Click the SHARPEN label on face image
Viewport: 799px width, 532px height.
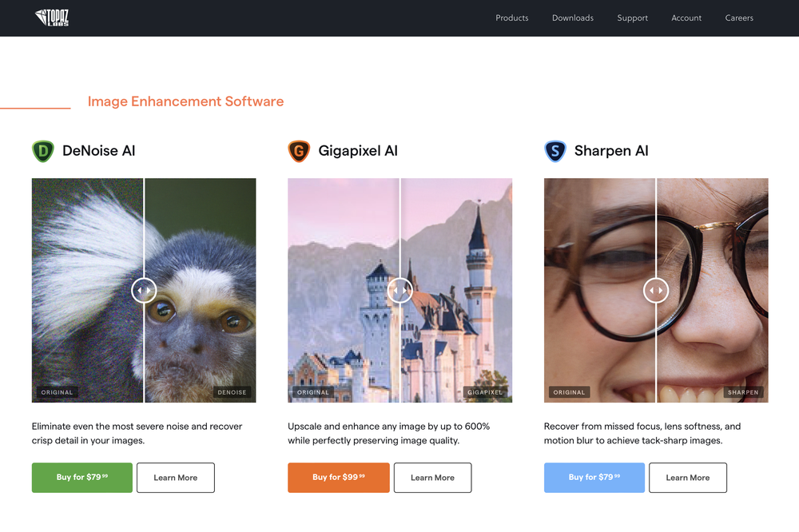click(x=743, y=392)
